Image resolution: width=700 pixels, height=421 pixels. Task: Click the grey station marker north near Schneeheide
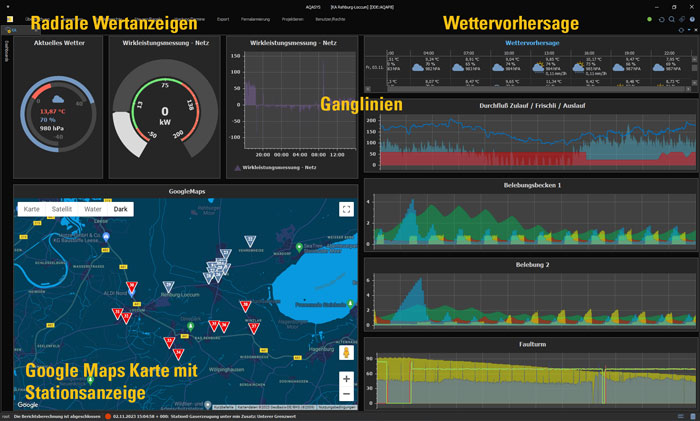[250, 241]
